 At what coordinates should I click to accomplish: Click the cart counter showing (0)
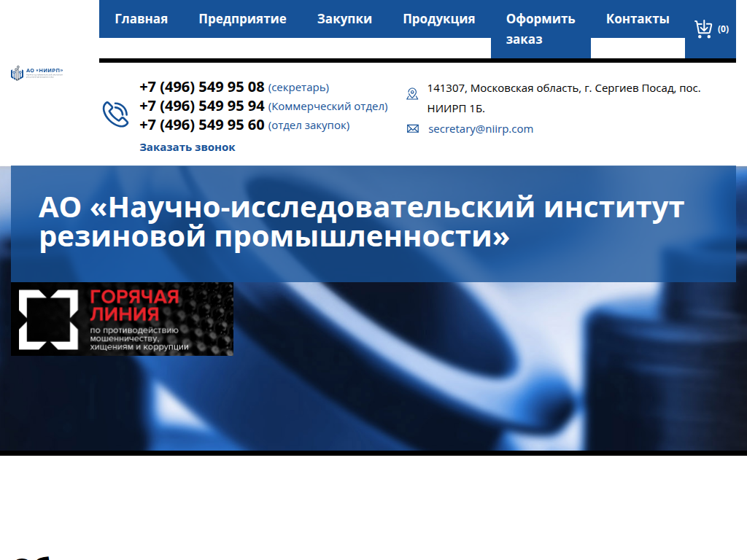[723, 29]
